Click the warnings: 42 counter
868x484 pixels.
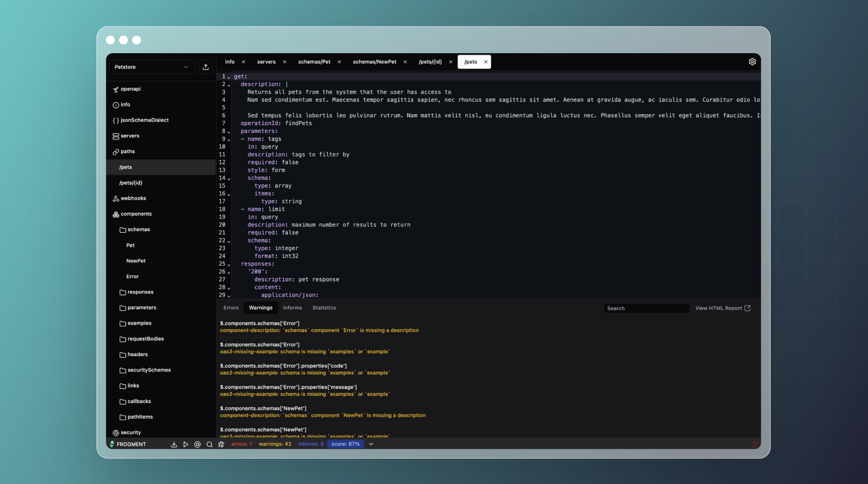coord(275,444)
